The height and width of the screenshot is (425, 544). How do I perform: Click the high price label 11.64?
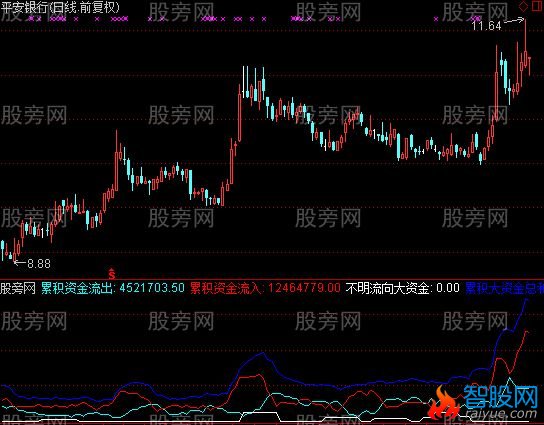point(486,26)
